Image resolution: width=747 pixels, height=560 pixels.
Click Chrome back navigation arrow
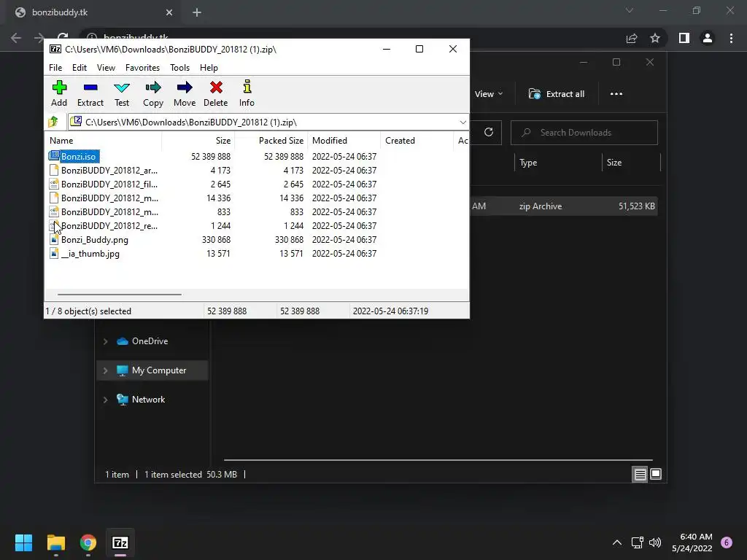click(16, 38)
